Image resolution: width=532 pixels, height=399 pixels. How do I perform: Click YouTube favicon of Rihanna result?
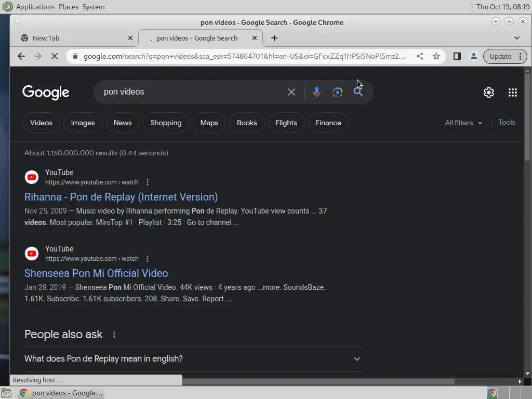pyautogui.click(x=32, y=177)
